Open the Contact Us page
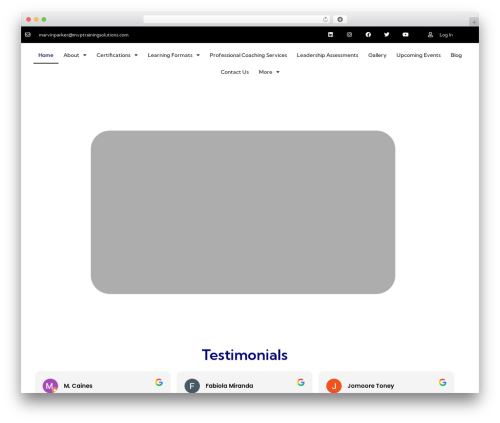Screen dimensions: 500x423 (x=235, y=72)
